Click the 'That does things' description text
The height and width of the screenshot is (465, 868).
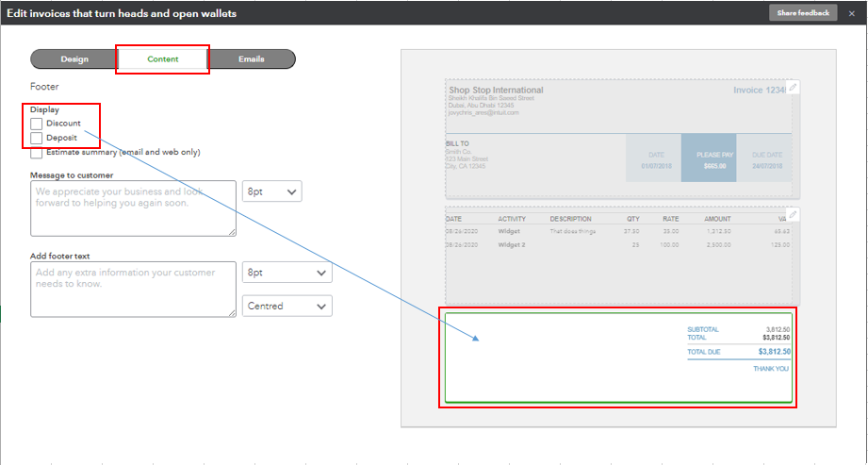573,231
